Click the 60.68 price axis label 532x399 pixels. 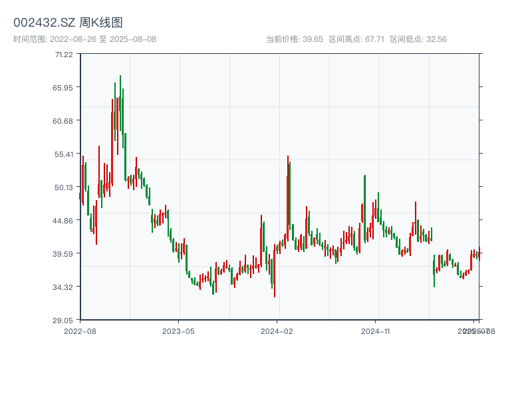click(x=64, y=121)
